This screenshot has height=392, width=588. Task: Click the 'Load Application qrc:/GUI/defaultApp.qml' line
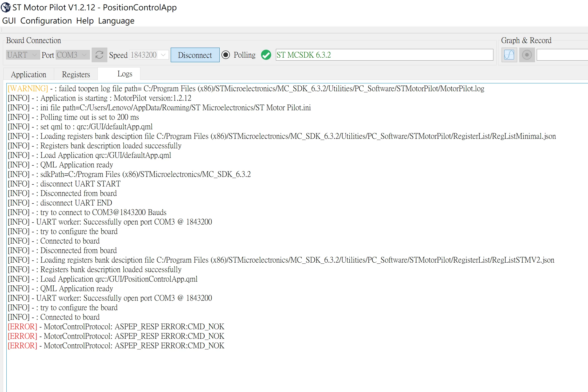coord(89,155)
